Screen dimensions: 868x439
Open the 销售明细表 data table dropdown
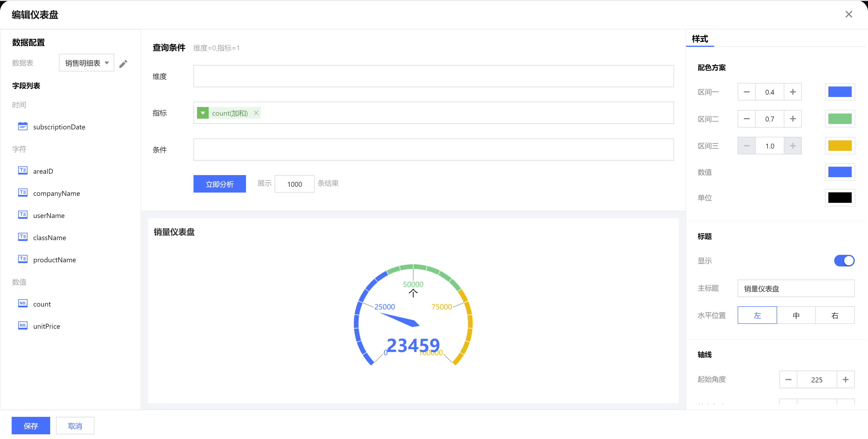[x=86, y=63]
